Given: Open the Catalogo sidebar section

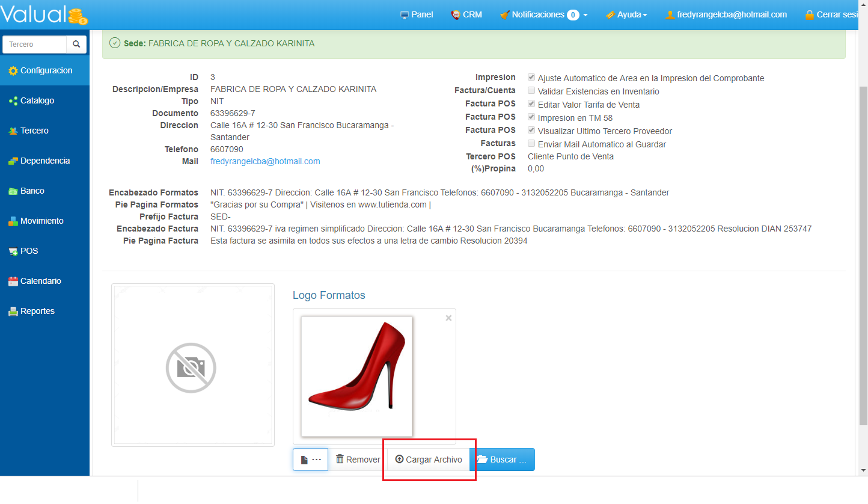Looking at the screenshot, I should pyautogui.click(x=37, y=100).
